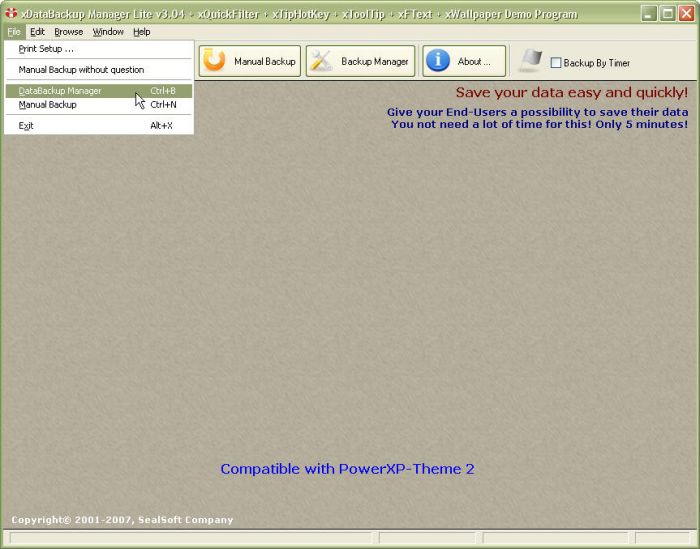Choose Exit from the File menu

point(99,126)
